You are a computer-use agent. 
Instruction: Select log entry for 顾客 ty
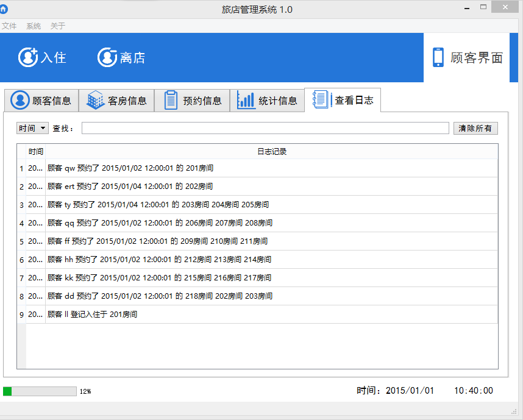click(x=271, y=204)
